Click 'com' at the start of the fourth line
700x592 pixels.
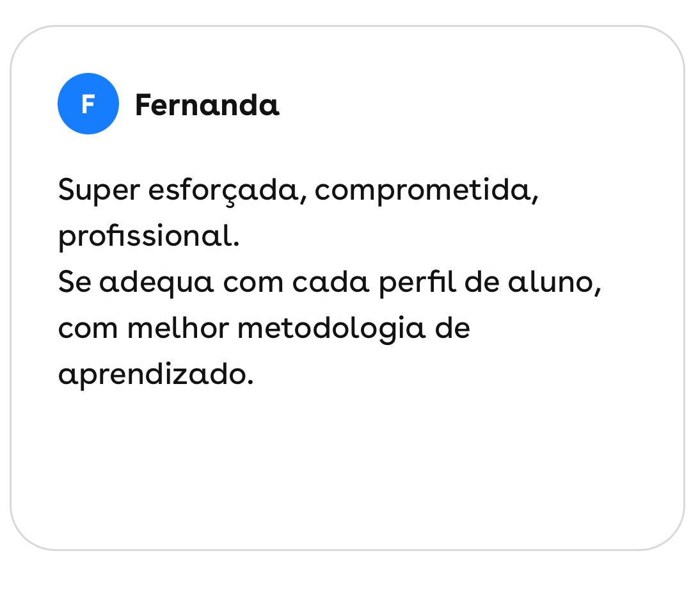88,328
